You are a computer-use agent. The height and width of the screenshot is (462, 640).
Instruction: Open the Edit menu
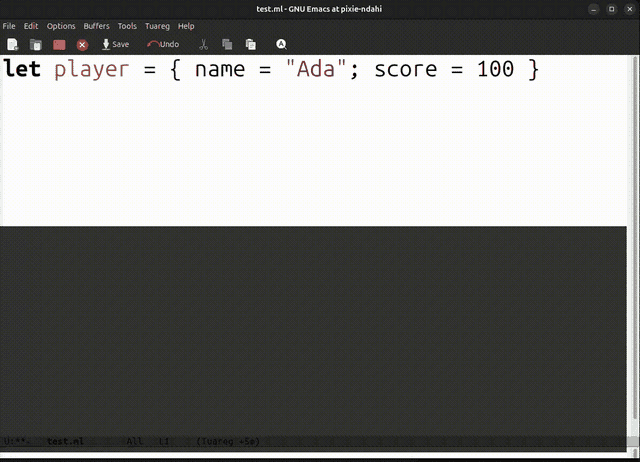31,26
